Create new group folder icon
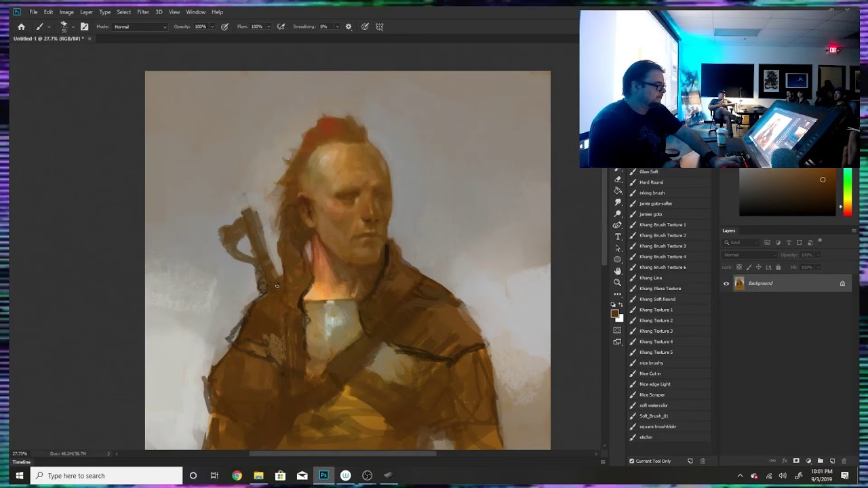The image size is (868, 488). tap(820, 461)
